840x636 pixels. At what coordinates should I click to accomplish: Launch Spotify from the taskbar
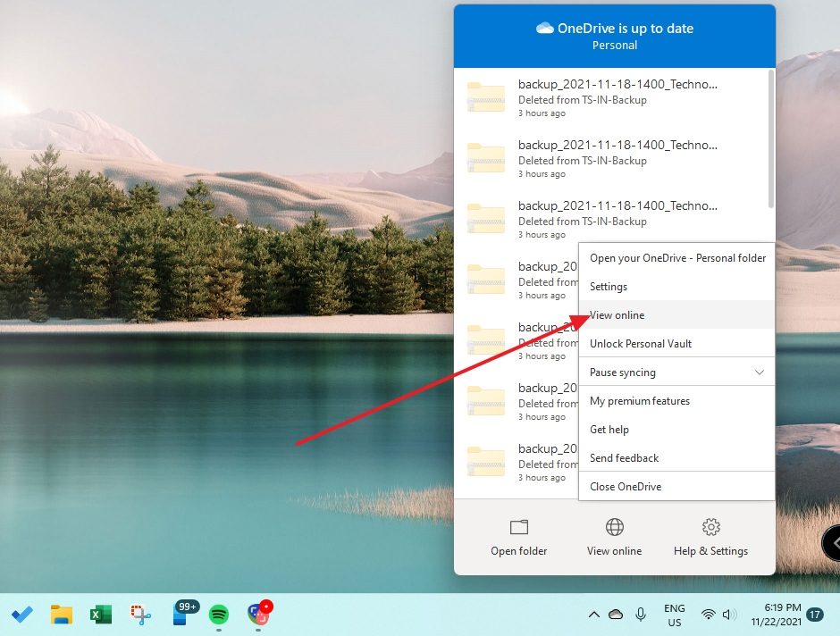coord(220,615)
